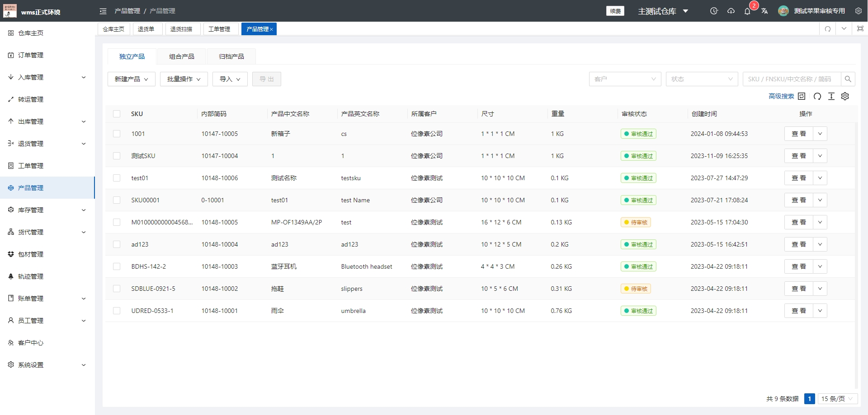Click the user avatar in the header
The height and width of the screenshot is (415, 868).
click(783, 11)
